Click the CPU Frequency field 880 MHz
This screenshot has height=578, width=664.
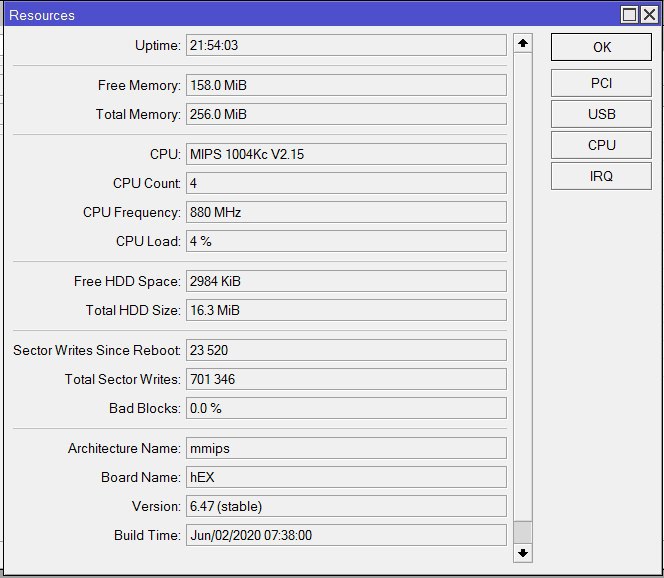coord(346,212)
